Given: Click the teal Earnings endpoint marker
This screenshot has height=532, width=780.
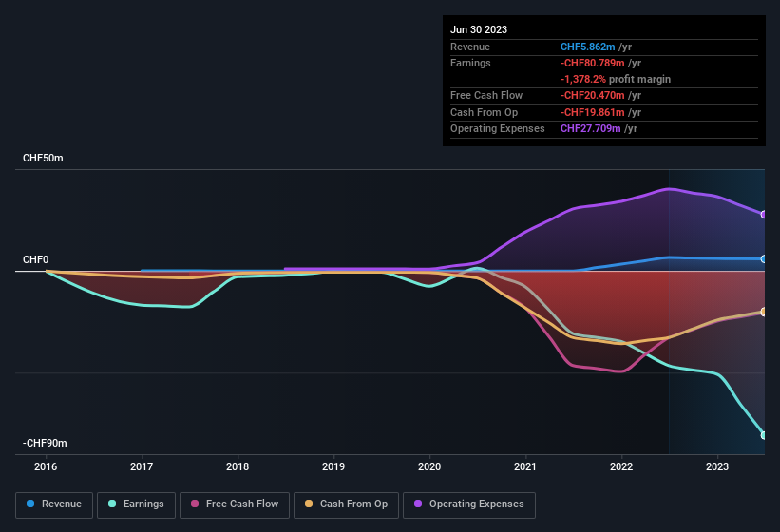Looking at the screenshot, I should click(764, 435).
